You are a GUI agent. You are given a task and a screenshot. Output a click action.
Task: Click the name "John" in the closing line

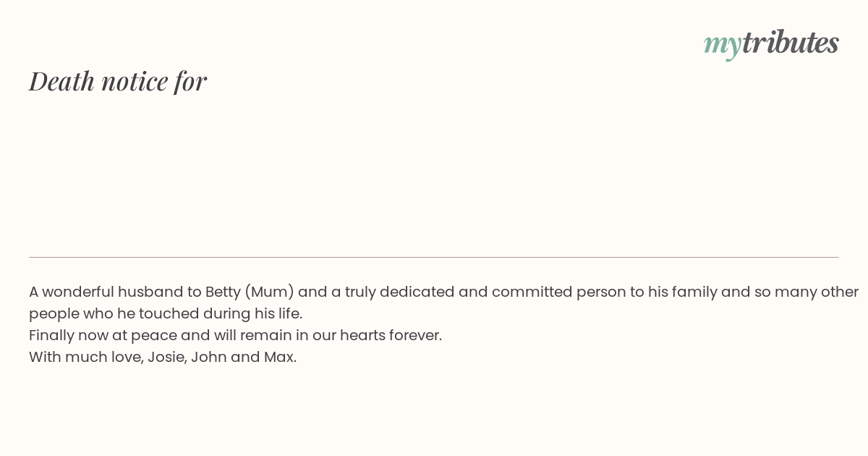click(208, 358)
